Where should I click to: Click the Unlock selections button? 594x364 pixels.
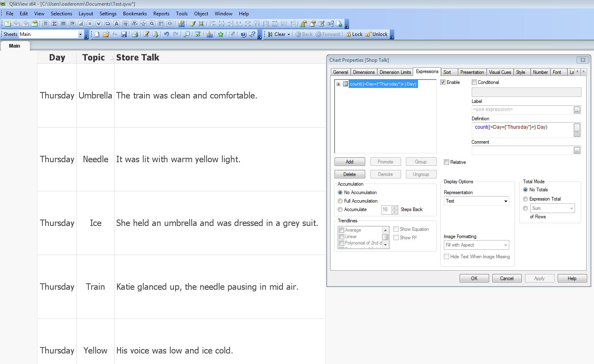[x=376, y=34]
